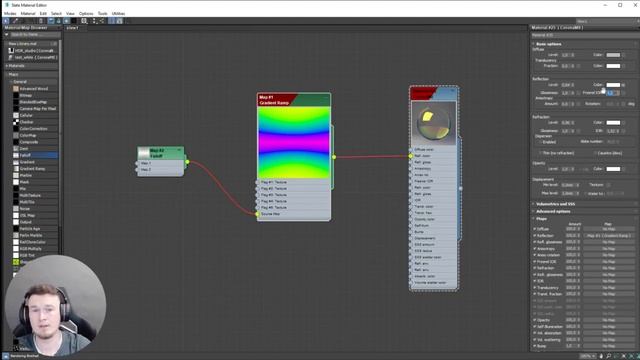
Task: Click the Lay Out All toolbar icon
Action: pyautogui.click(x=94, y=20)
